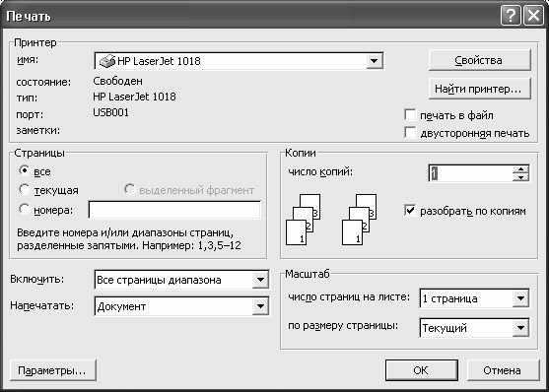Select the 'номера' radio button
The width and height of the screenshot is (549, 392).
coord(25,210)
